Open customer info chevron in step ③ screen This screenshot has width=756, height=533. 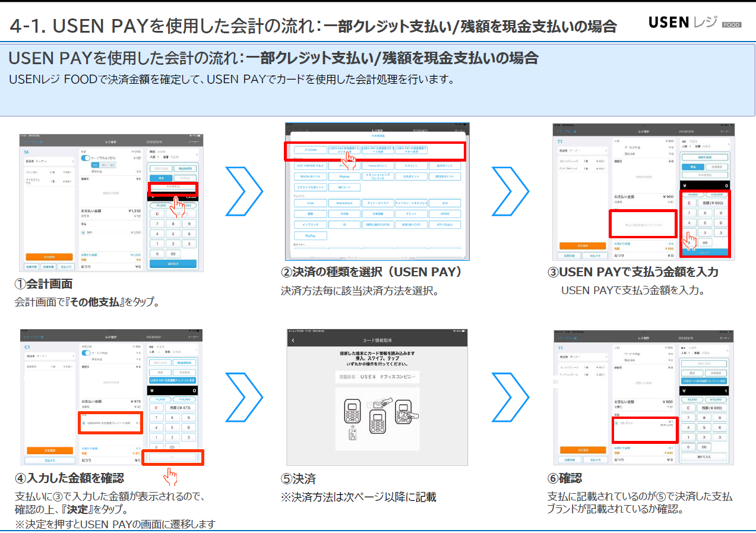(728, 144)
